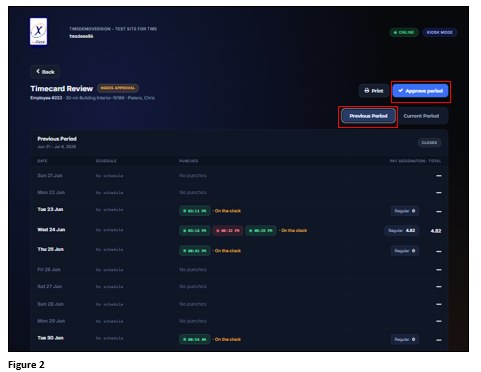Click the Regular 0 chip on Tue 30 Jun
The image size is (481, 372).
(405, 339)
